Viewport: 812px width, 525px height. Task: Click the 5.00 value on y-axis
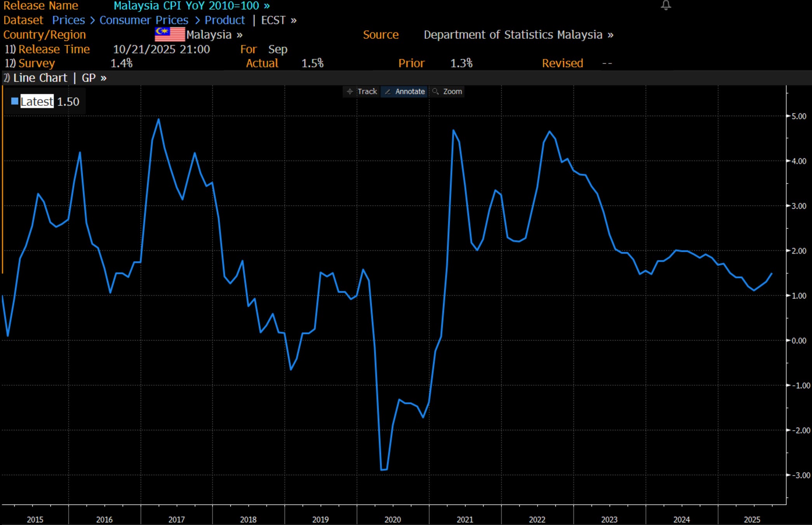[x=798, y=116]
